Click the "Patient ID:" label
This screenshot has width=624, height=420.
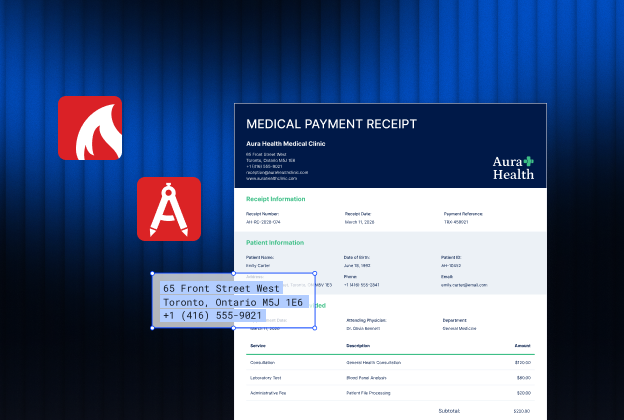tap(451, 258)
